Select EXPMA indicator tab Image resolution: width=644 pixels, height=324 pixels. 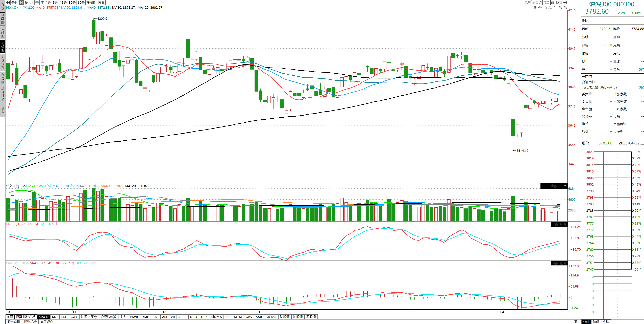271,317
